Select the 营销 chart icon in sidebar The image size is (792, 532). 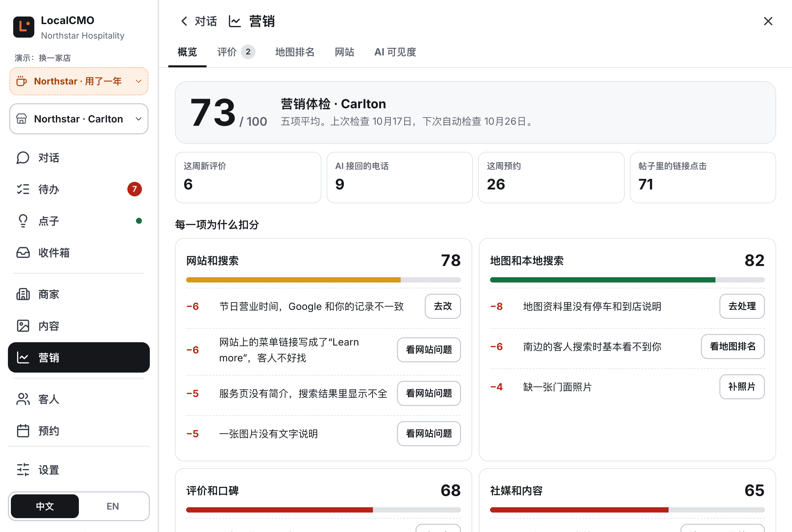click(23, 358)
